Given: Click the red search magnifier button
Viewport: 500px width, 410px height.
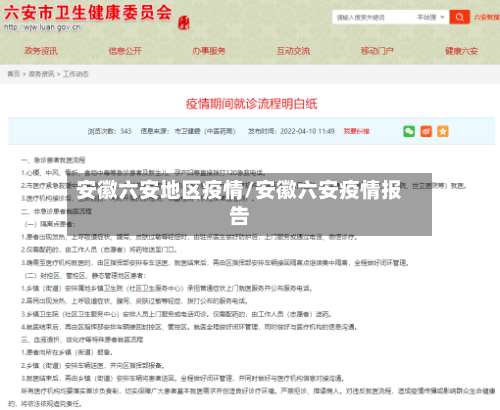Looking at the screenshot, I should click(459, 17).
